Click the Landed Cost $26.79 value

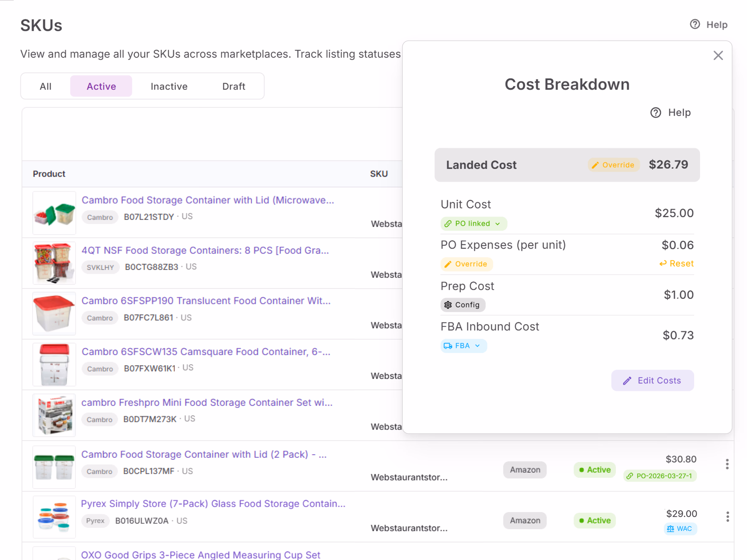[668, 165]
